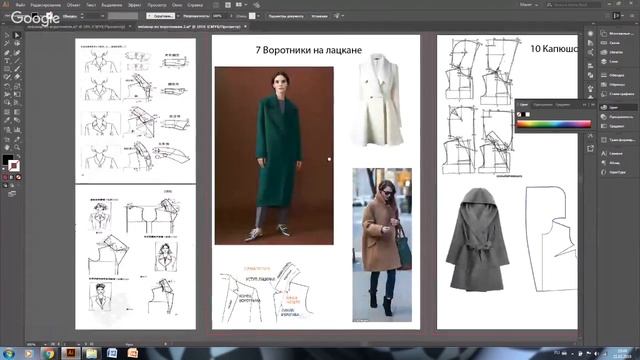This screenshot has width=640, height=360.
Task: Open the Эффект menu
Action: (x=134, y=5)
